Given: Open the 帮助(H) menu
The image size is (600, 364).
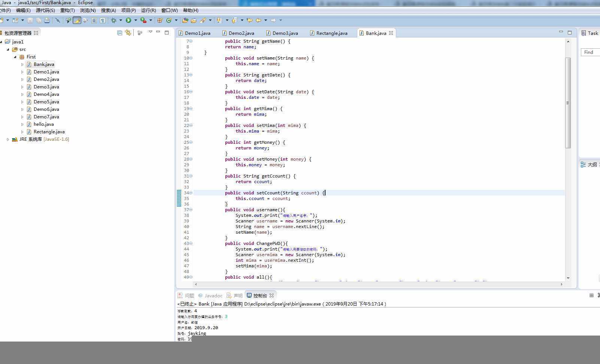Looking at the screenshot, I should 191,10.
